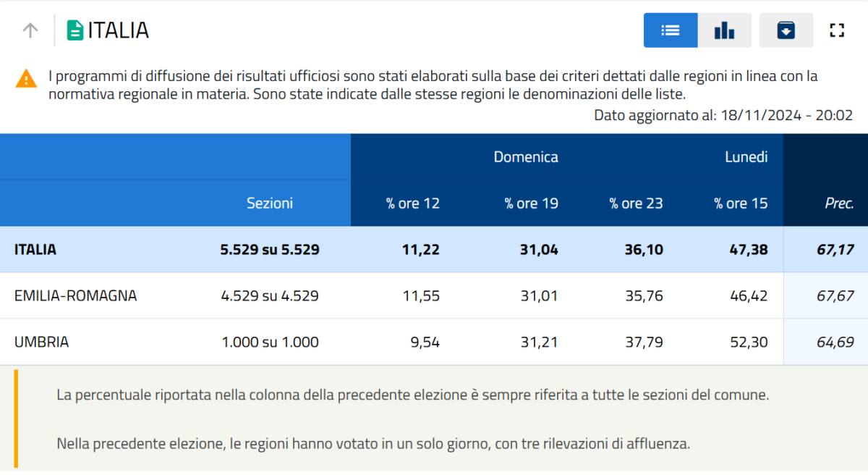Open the EMILIA-ROMAGNA region row
This screenshot has width=868, height=475.
coord(75,295)
